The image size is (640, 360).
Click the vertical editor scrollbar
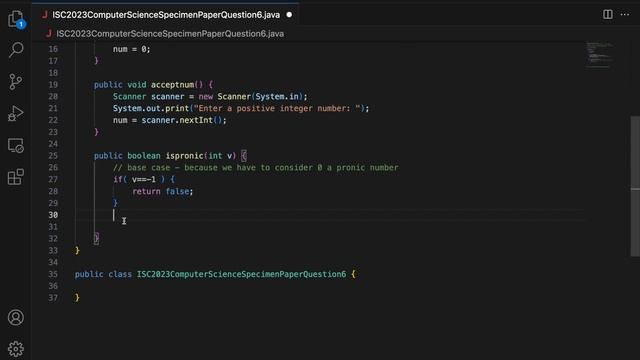(x=635, y=187)
